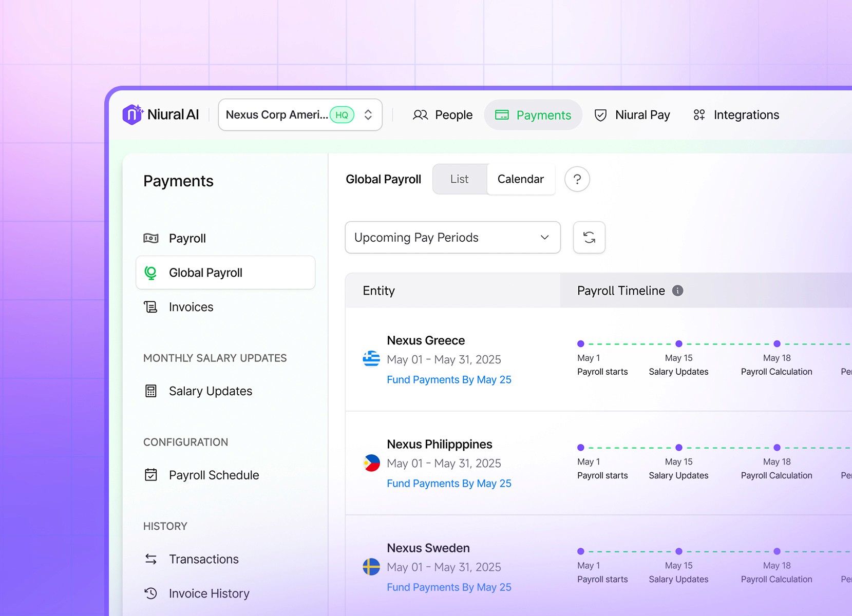Click Nexus Sweden pay period date range

click(x=444, y=567)
